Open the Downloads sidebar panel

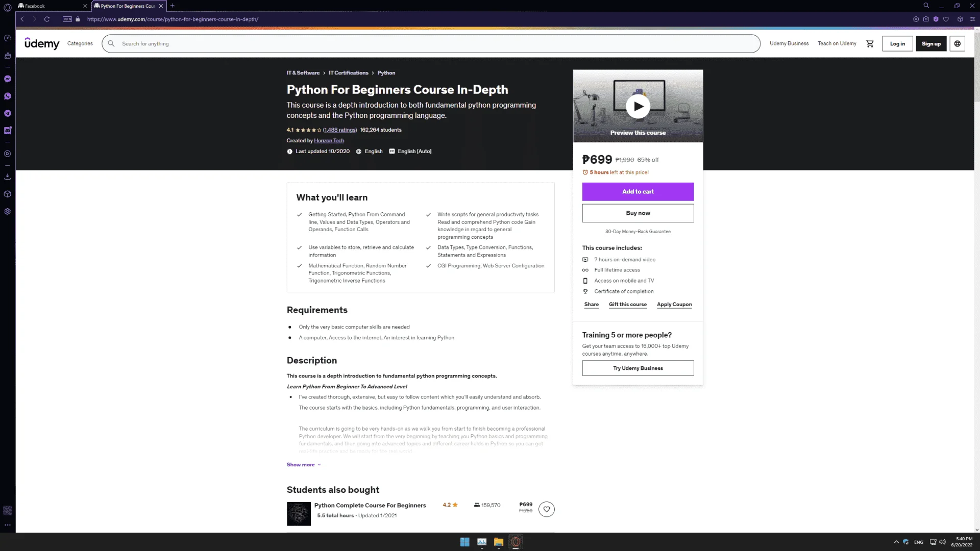coord(8,177)
